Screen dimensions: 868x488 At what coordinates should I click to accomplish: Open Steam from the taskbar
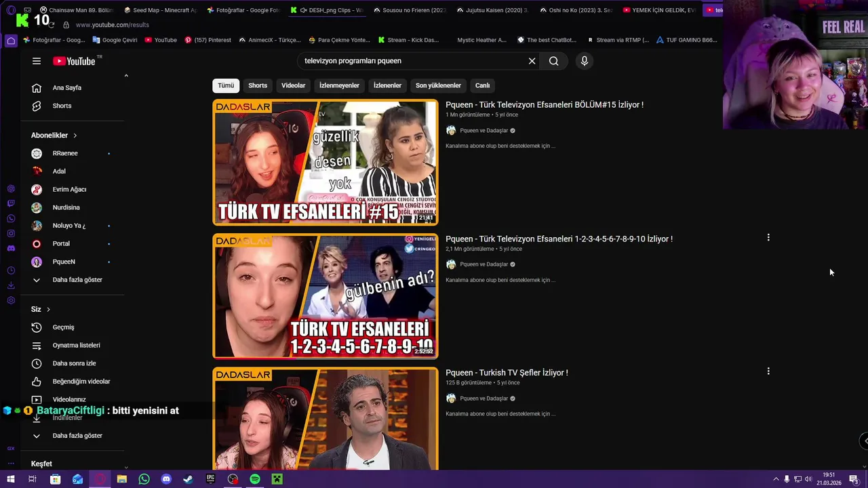coord(189,479)
